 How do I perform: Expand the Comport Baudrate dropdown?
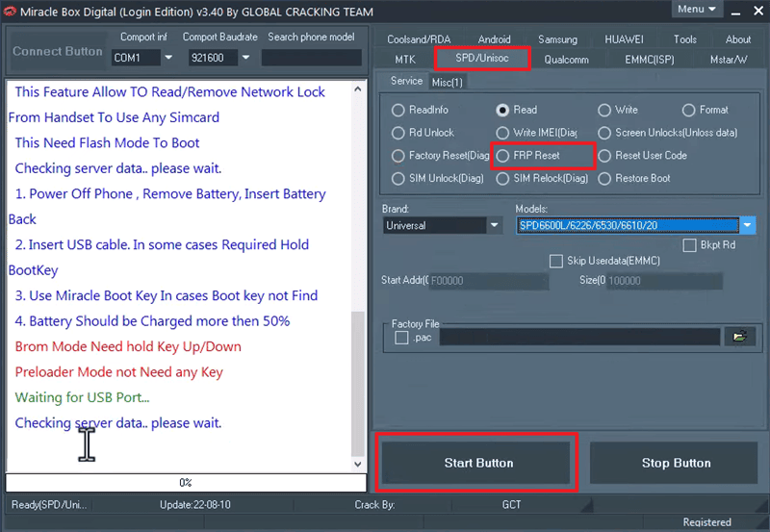coord(249,58)
